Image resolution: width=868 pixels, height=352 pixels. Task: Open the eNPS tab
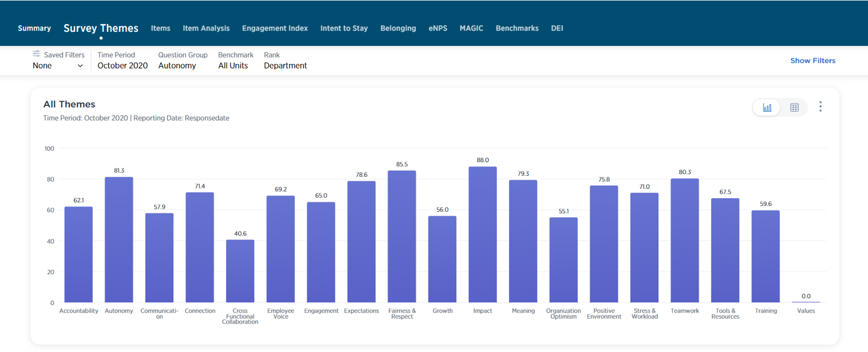pyautogui.click(x=437, y=28)
